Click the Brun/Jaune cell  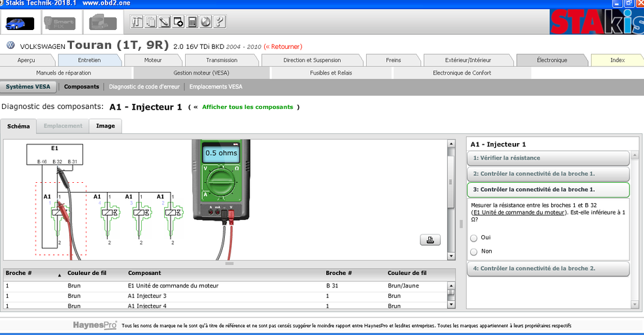tap(403, 285)
